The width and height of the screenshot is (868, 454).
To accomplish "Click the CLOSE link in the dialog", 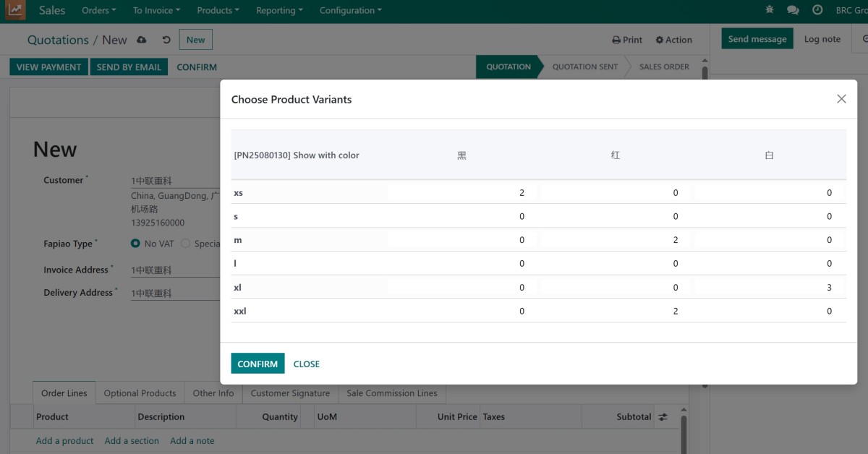I will [306, 364].
